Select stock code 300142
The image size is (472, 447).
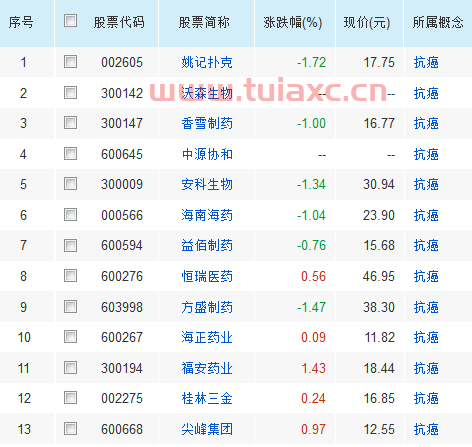pos(122,93)
